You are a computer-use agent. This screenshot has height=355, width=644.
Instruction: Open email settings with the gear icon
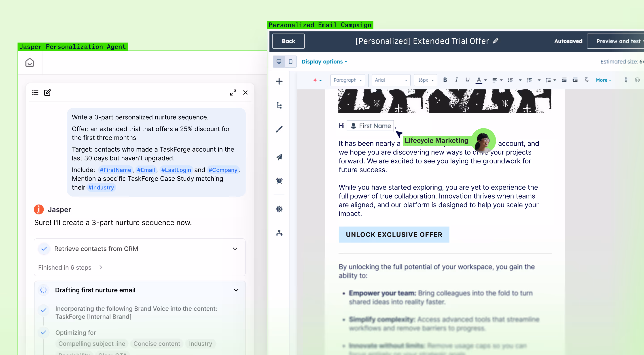tap(279, 209)
